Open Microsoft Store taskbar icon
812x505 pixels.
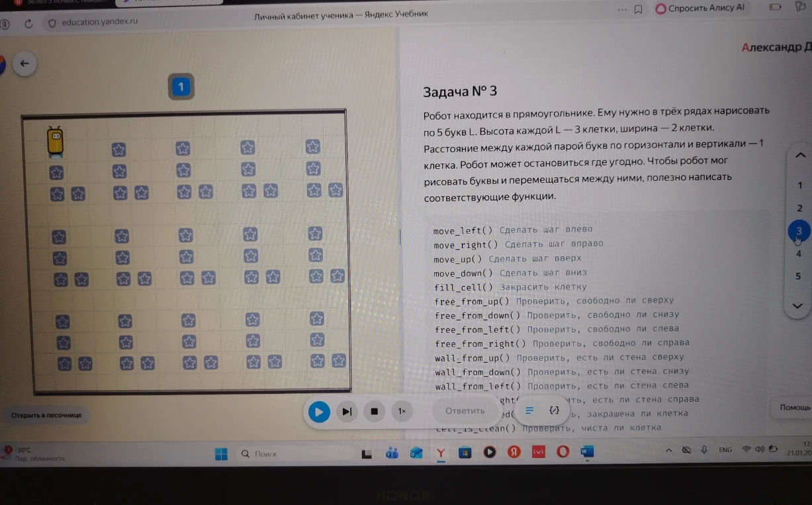(465, 453)
